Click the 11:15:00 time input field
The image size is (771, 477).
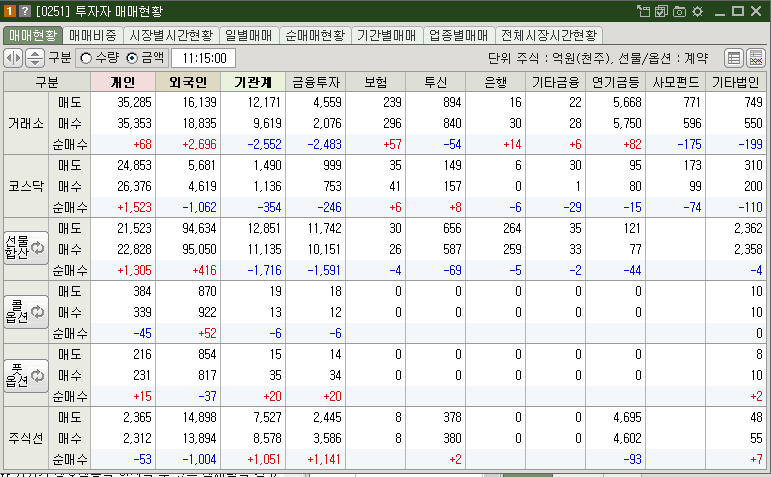click(204, 58)
